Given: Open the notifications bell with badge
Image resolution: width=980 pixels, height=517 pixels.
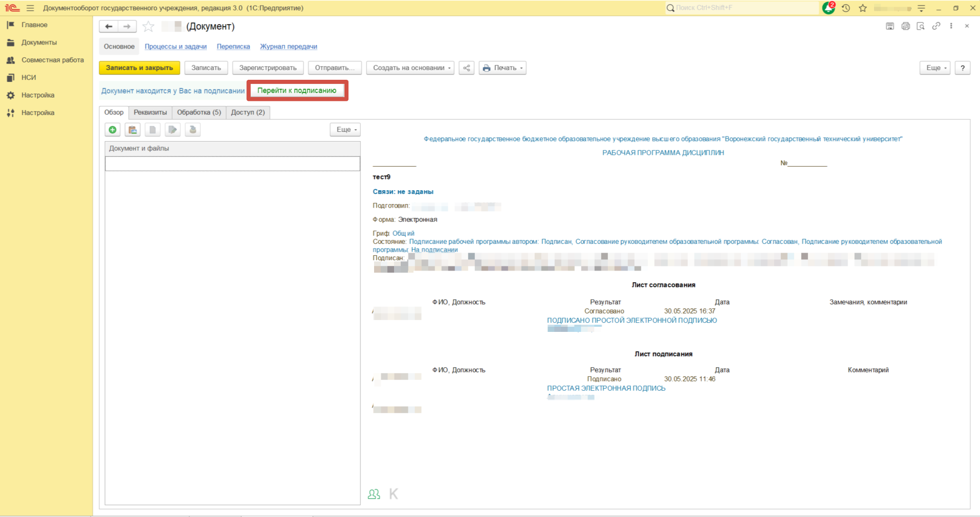Looking at the screenshot, I should 828,8.
